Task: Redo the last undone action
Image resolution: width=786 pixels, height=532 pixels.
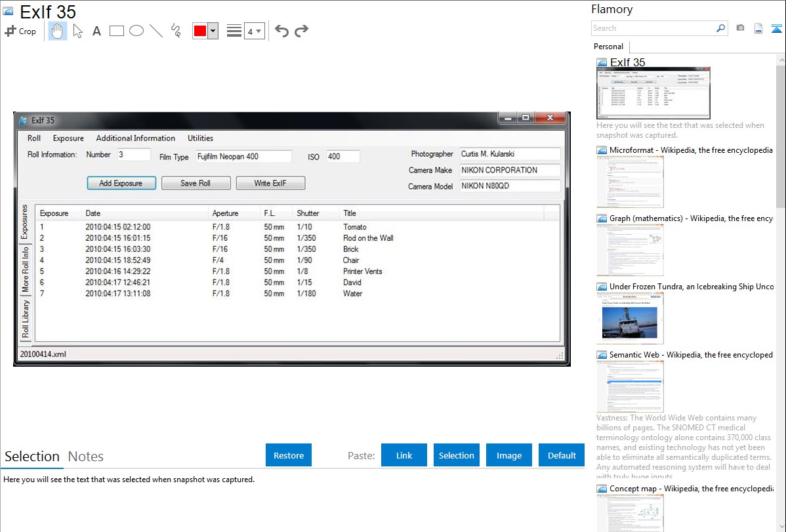Action: point(301,31)
